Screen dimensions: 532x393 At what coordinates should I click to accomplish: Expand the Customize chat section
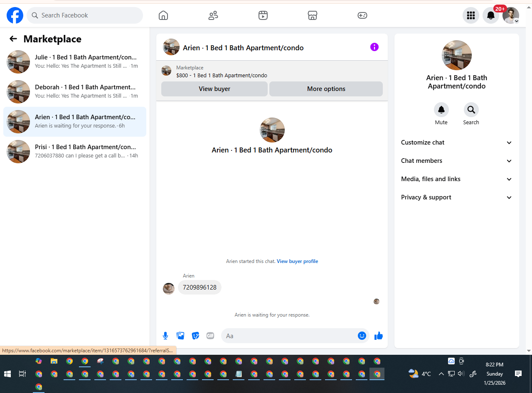457,142
